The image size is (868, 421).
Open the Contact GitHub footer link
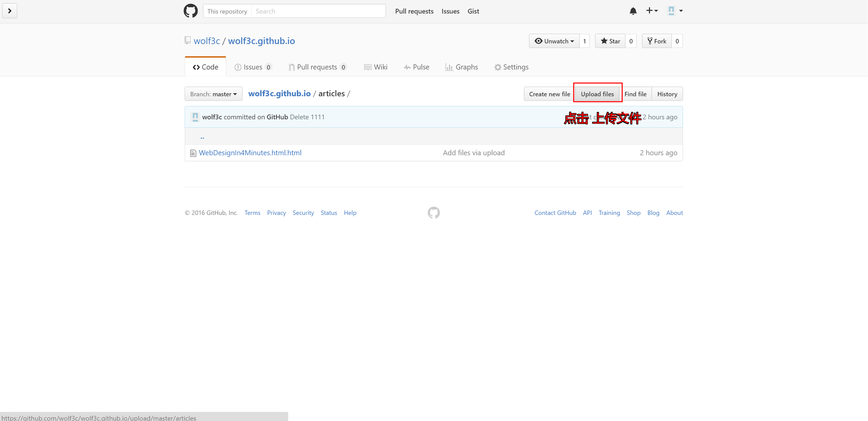click(x=555, y=213)
